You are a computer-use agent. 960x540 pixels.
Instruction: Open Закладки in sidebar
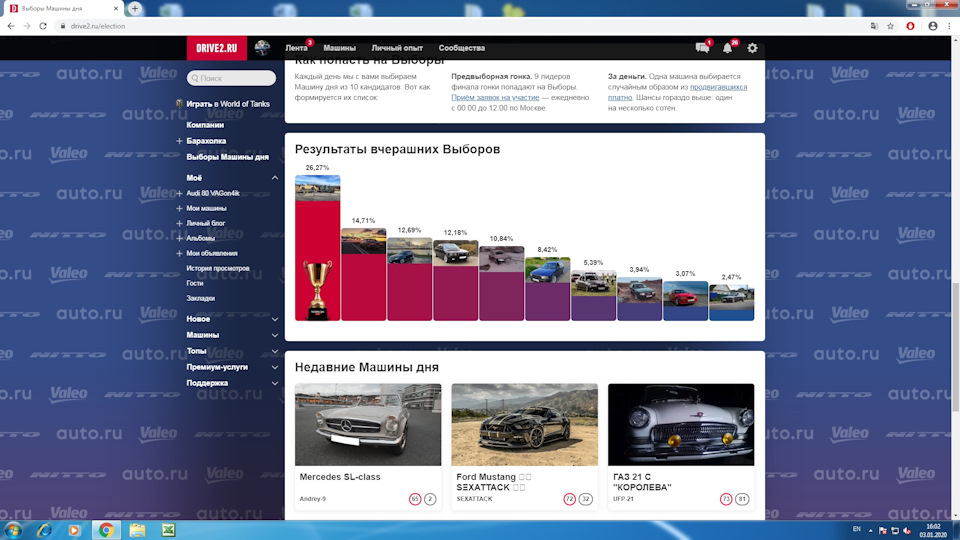(200, 298)
